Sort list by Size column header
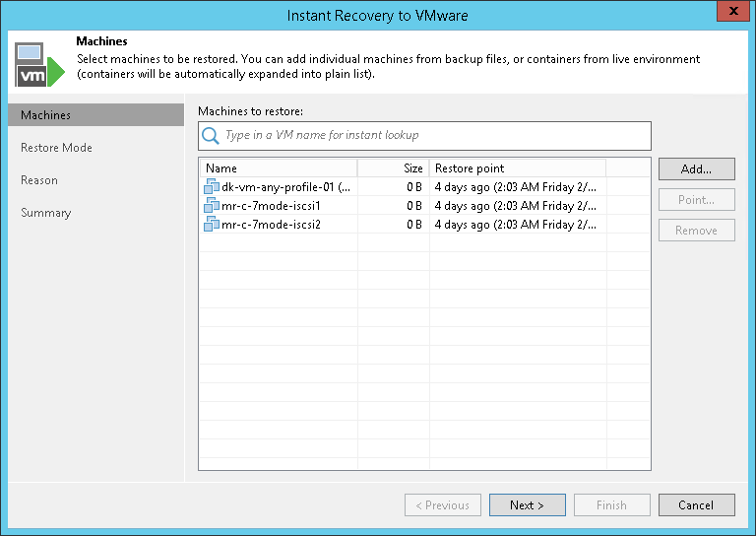Image resolution: width=756 pixels, height=536 pixels. [394, 168]
